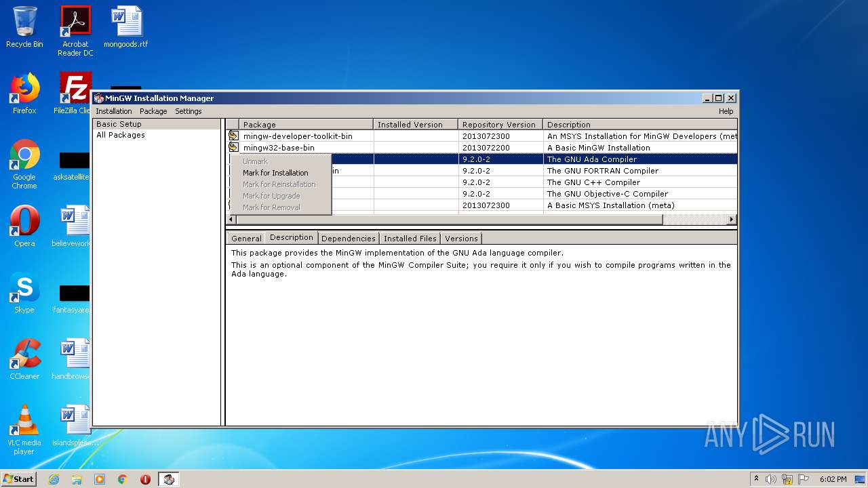Image resolution: width=868 pixels, height=488 pixels.
Task: Open mongoods.rtf desktop file
Action: (126, 27)
